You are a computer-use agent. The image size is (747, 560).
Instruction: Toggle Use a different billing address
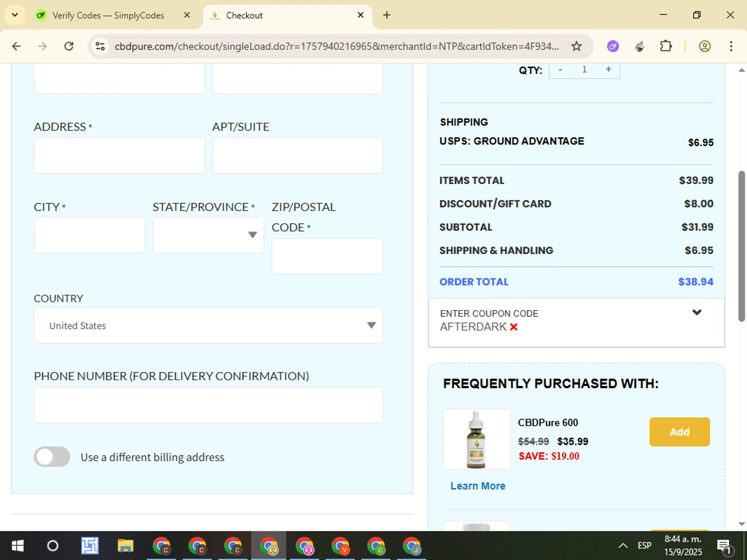[52, 456]
